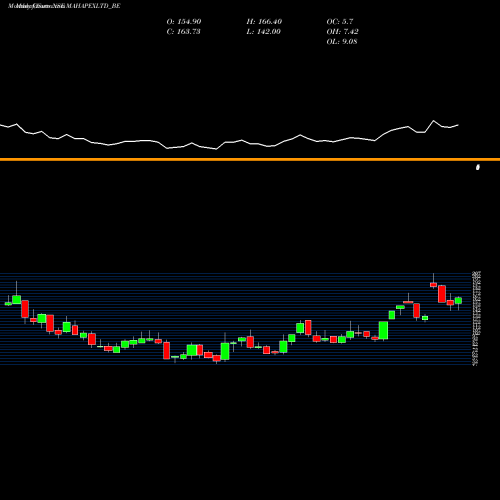Click the peak of the white indicator line

434,121
